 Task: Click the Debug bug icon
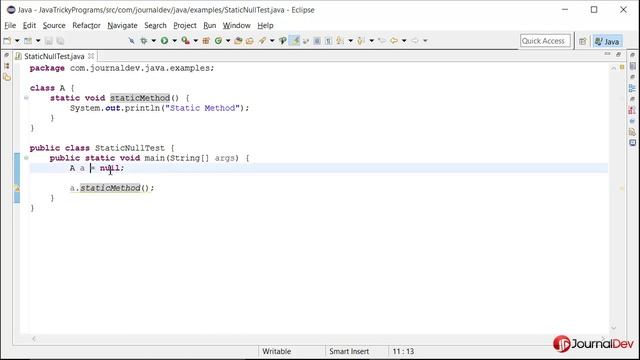pos(144,41)
